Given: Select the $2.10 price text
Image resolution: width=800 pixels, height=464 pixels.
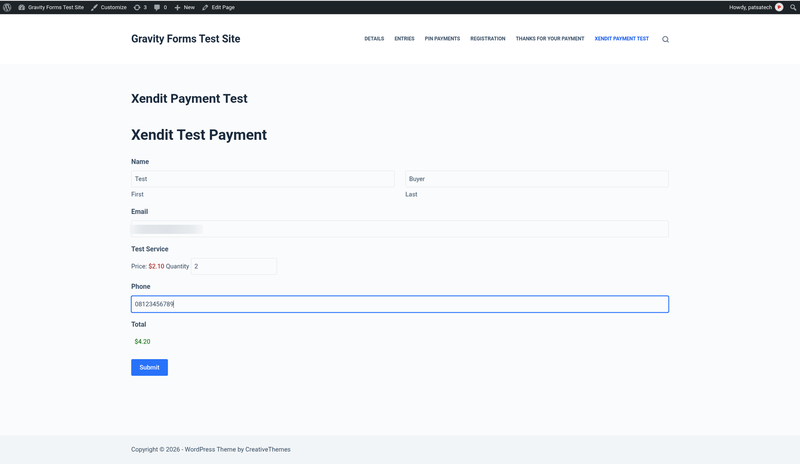Looking at the screenshot, I should pos(156,266).
